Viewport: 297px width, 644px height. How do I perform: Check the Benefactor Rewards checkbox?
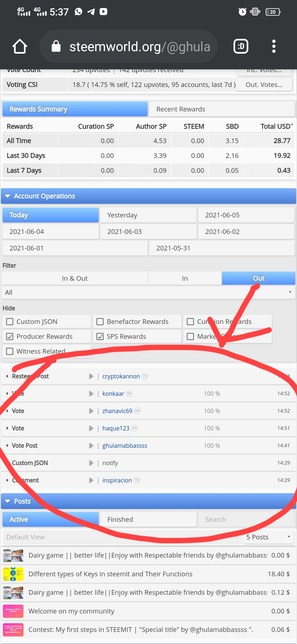(x=100, y=322)
